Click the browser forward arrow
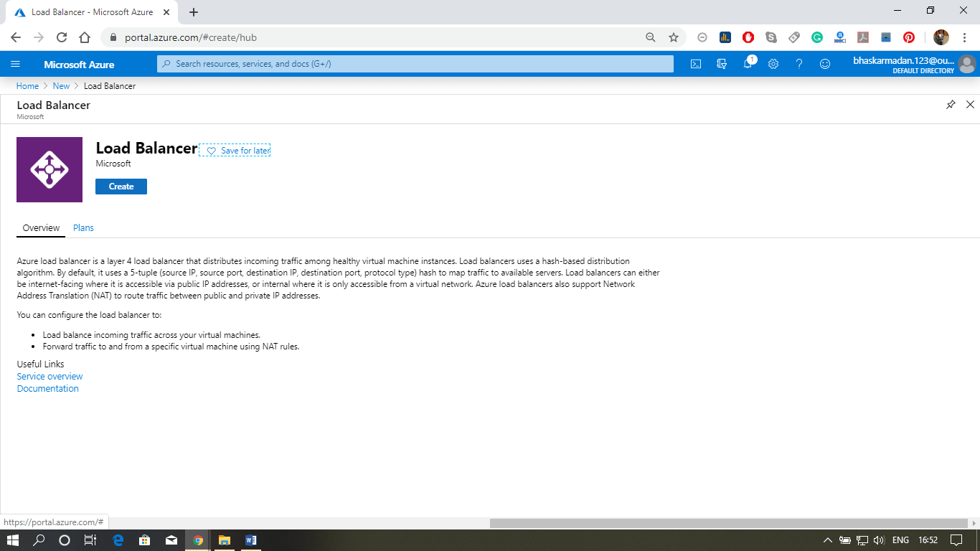The height and width of the screenshot is (551, 980). pyautogui.click(x=39, y=37)
